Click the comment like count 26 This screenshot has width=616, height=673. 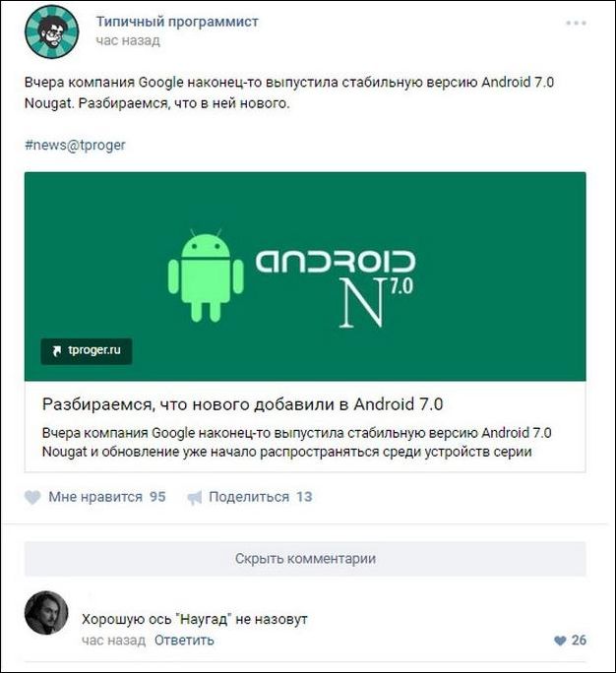coord(579,641)
